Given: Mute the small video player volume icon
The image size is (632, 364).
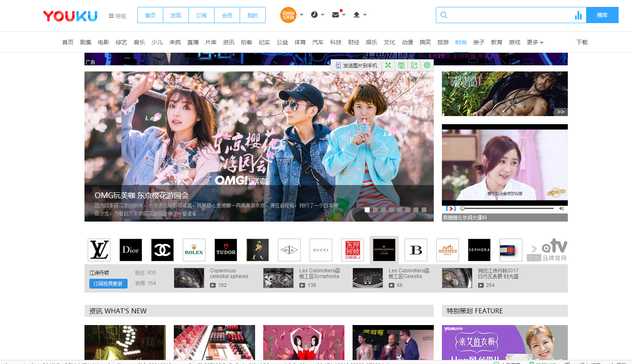Looking at the screenshot, I should tap(561, 209).
